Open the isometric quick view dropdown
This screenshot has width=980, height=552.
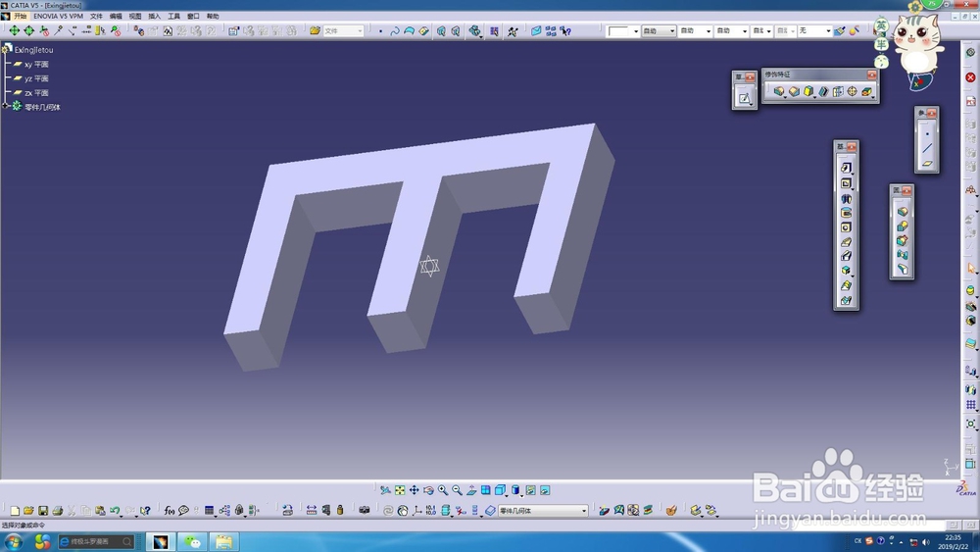[507, 494]
